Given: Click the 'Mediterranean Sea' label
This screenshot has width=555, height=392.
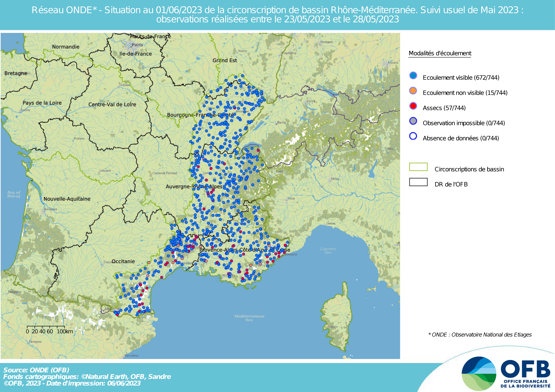Looking at the screenshot, I should [249, 318].
